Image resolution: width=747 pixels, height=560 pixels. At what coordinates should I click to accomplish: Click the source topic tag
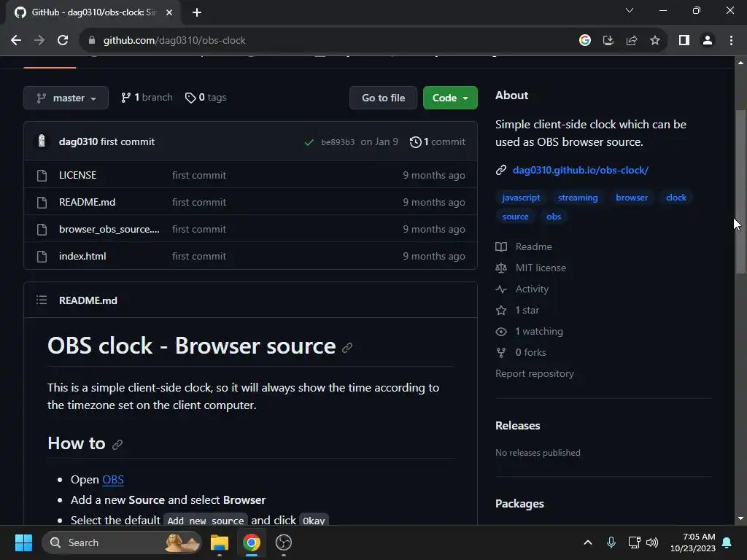pos(515,217)
